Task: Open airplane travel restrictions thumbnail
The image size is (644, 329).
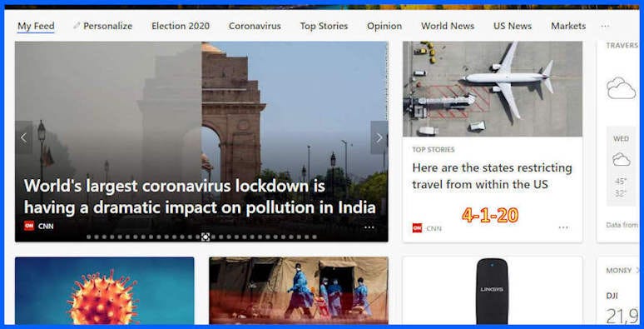Action: tap(493, 89)
